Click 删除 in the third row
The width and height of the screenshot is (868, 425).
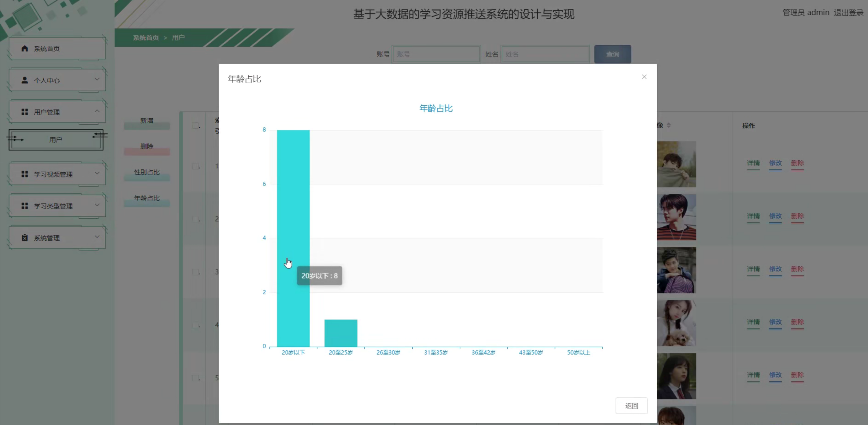797,269
